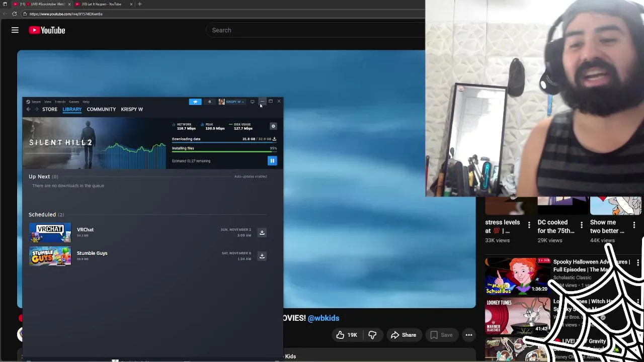The width and height of the screenshot is (644, 362).
Task: Open the YouTube hamburger guide menu
Action: click(15, 30)
